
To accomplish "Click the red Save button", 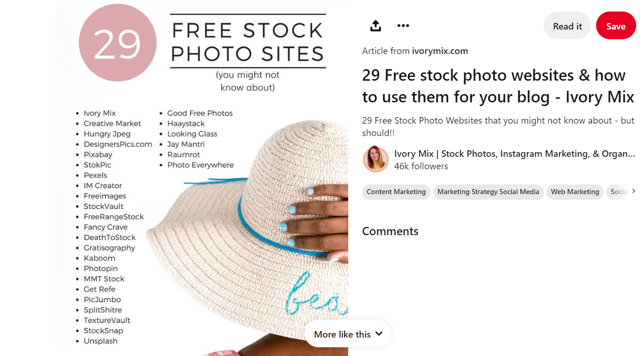I will [615, 26].
